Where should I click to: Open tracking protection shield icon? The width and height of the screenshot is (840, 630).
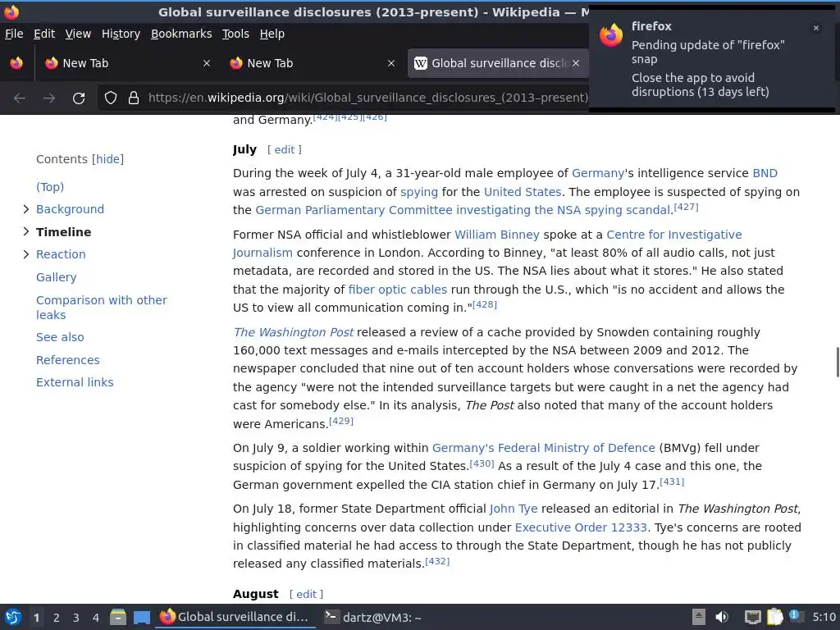click(111, 98)
